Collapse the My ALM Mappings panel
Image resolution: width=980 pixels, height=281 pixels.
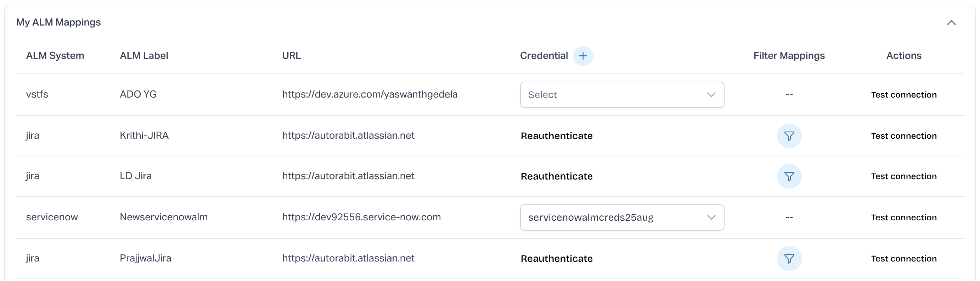(x=951, y=23)
